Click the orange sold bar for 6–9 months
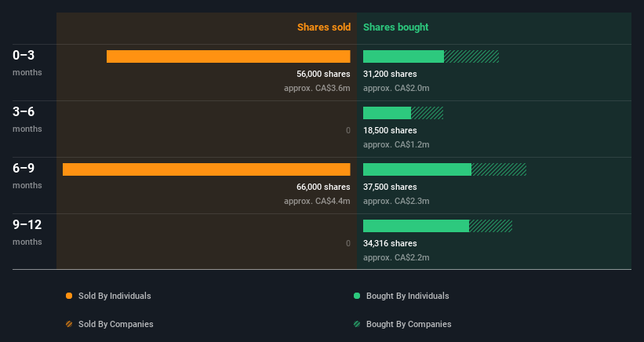Viewport: 644px width, 342px height. (x=206, y=169)
